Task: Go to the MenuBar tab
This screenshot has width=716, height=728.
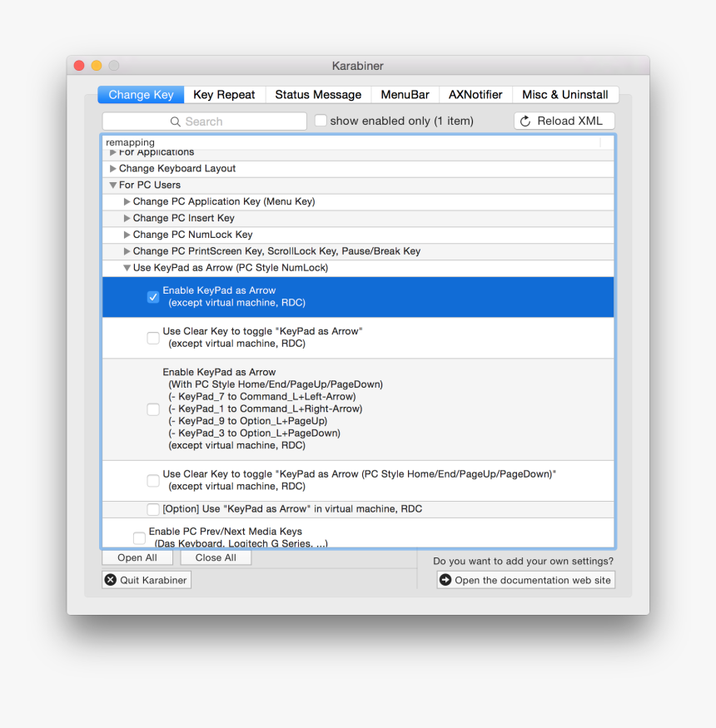Action: coord(405,95)
